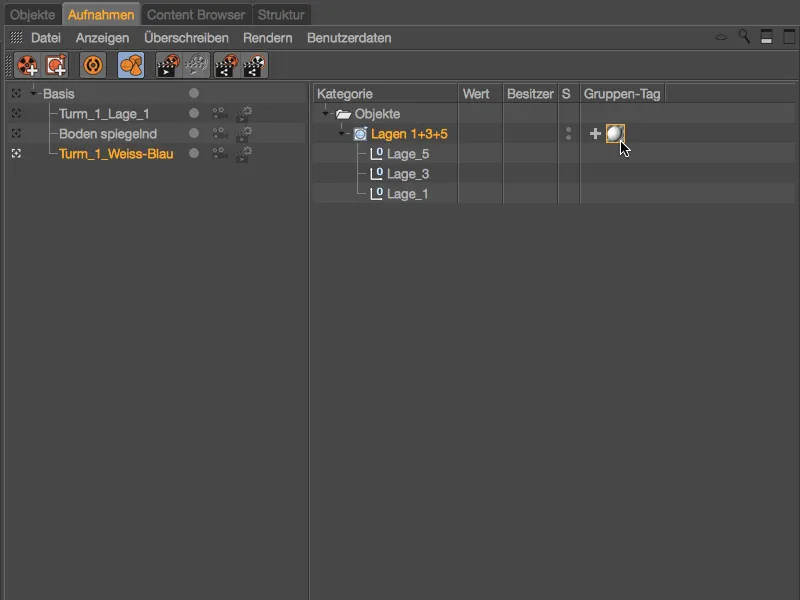Click the render settings icon for Turm_1_Weiss-Blau

(244, 154)
